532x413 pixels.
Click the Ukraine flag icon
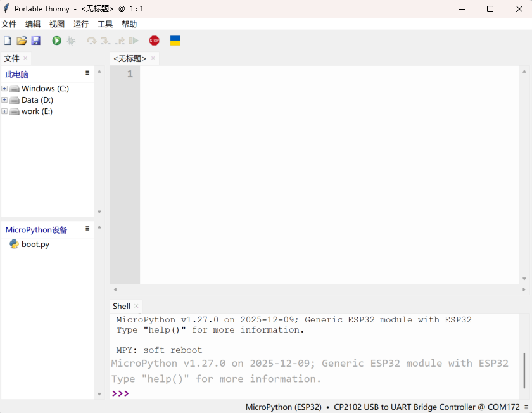click(x=175, y=41)
